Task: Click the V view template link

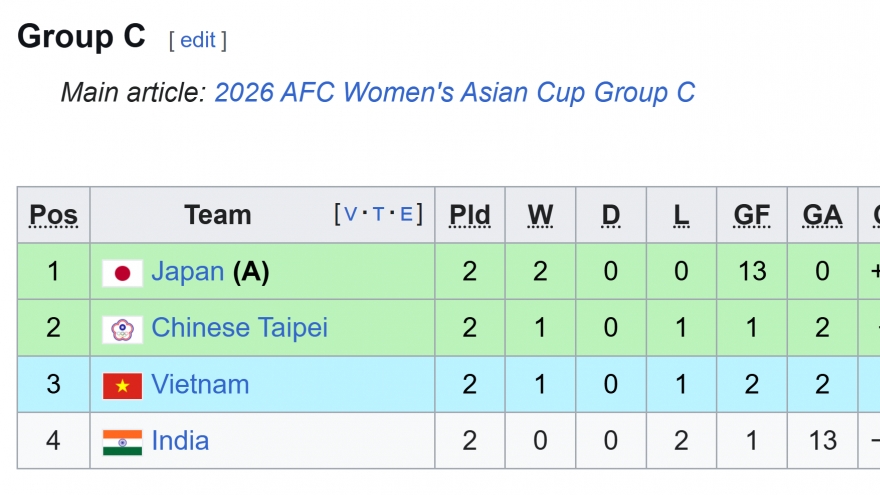Action: click(x=350, y=214)
